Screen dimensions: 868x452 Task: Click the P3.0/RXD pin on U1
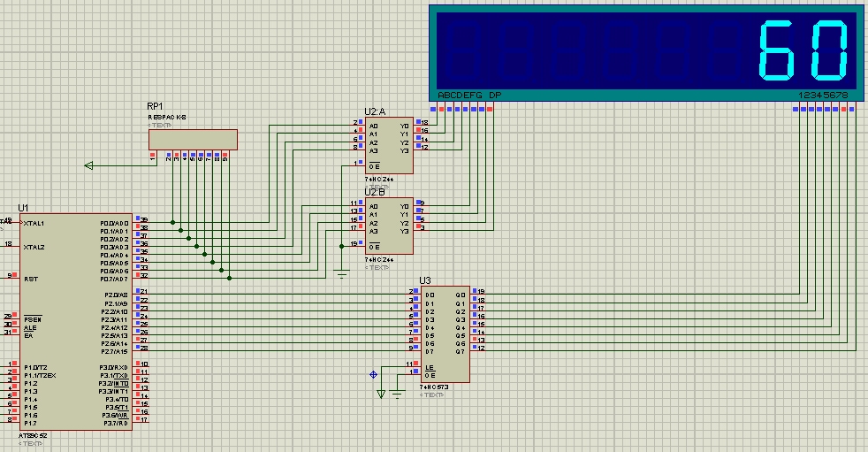point(114,367)
